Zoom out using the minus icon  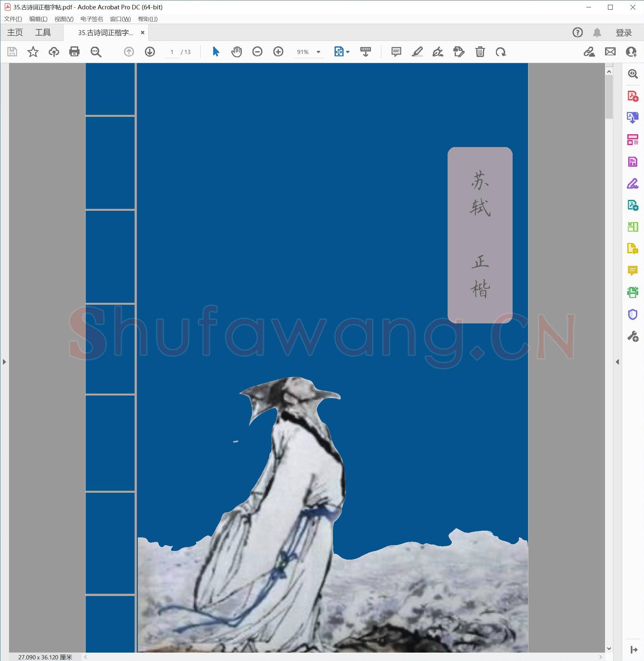point(257,52)
